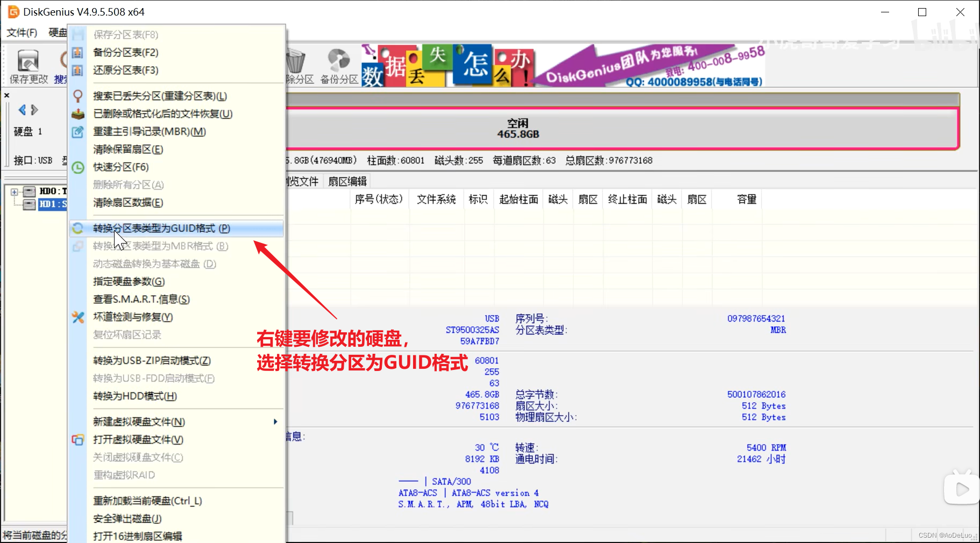The height and width of the screenshot is (543, 980).
Task: Choose 打开16进制扇区编辑 entry
Action: 177,535
